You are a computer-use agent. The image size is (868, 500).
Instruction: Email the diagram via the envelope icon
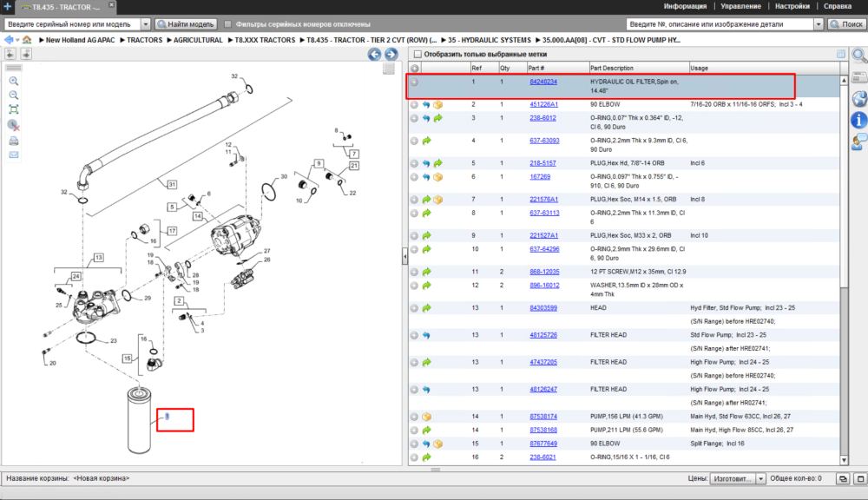point(14,155)
